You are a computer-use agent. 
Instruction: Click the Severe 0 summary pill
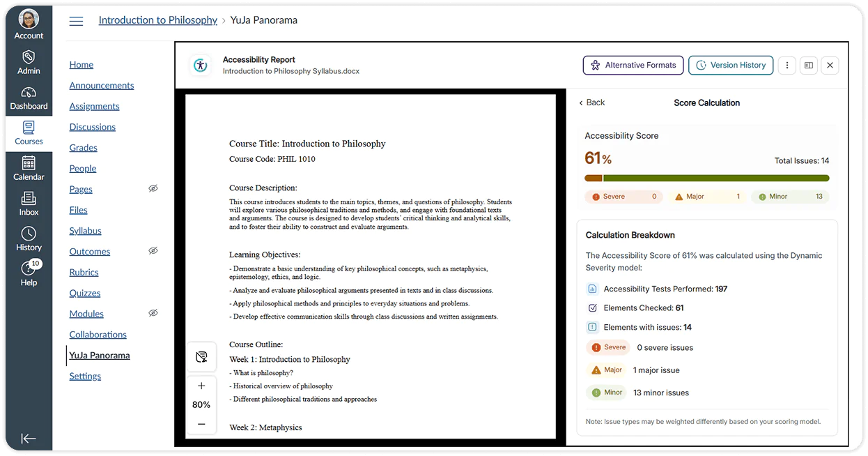click(x=623, y=197)
